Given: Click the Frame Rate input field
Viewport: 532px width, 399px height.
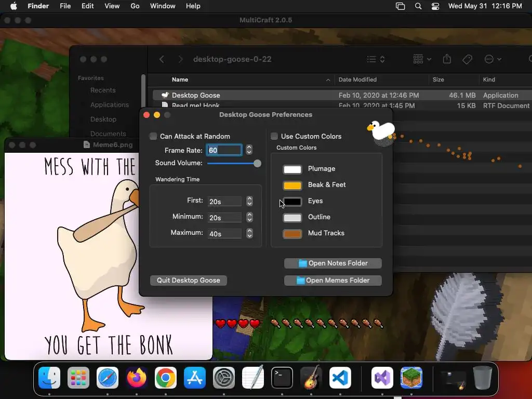Looking at the screenshot, I should pos(224,150).
